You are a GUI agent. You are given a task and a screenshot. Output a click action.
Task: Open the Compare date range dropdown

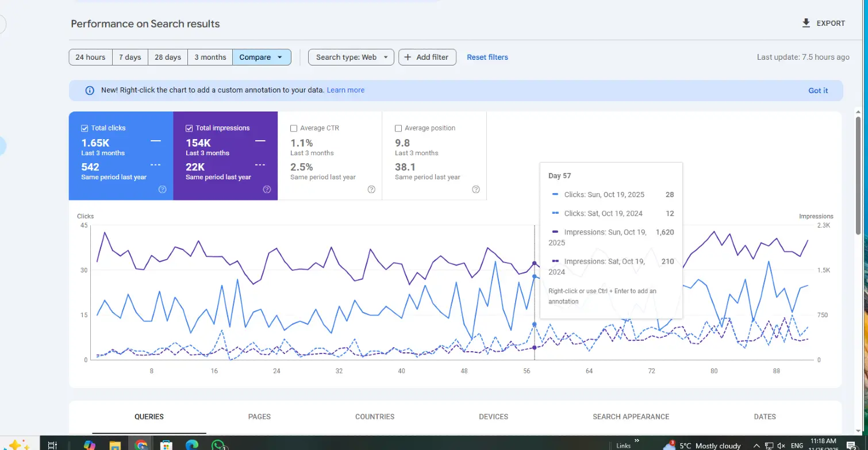[x=262, y=57]
